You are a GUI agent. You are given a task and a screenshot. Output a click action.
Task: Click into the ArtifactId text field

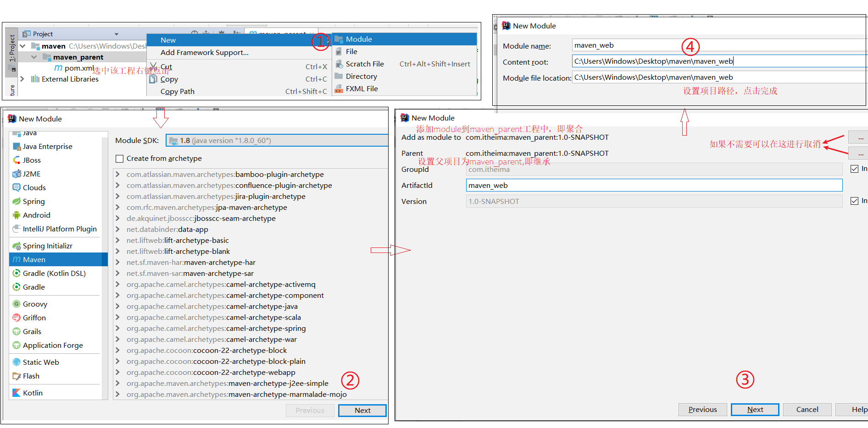tap(654, 185)
